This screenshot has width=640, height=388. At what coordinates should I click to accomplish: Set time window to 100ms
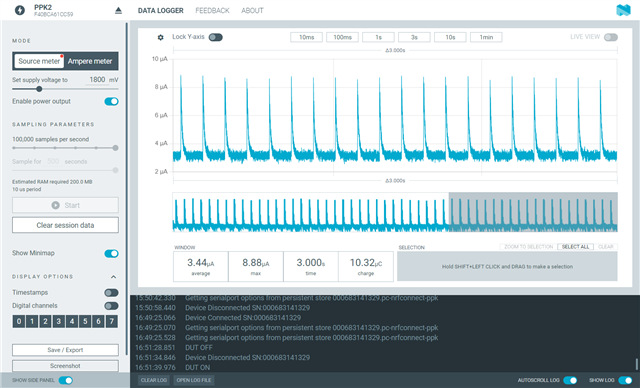coord(342,37)
